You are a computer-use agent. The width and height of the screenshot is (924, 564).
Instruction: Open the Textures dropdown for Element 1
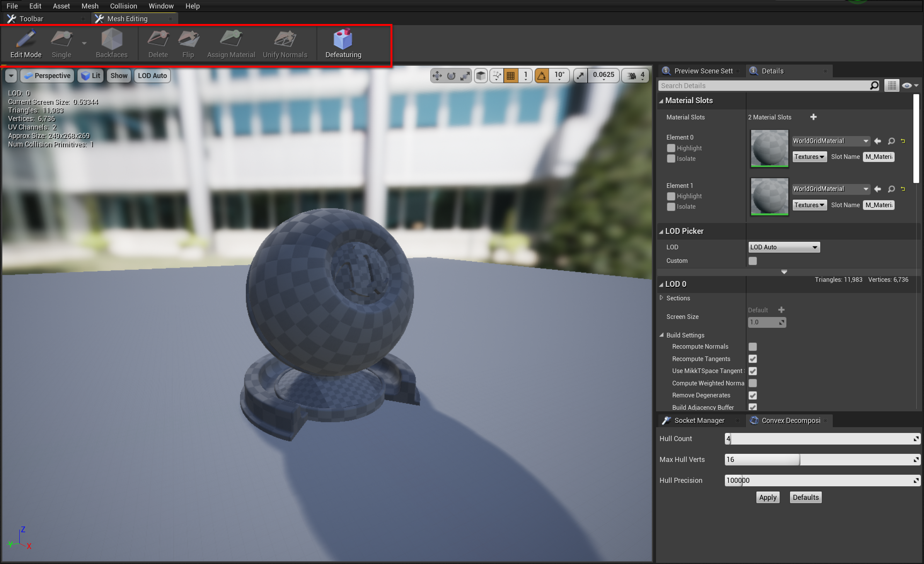coord(809,205)
